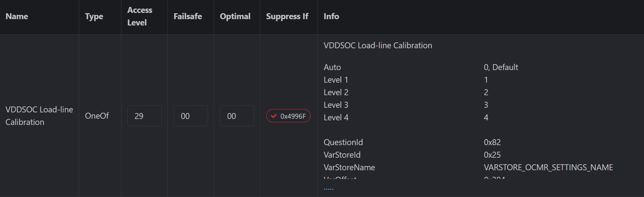Click the VarStoreId value 0x25

click(492, 155)
